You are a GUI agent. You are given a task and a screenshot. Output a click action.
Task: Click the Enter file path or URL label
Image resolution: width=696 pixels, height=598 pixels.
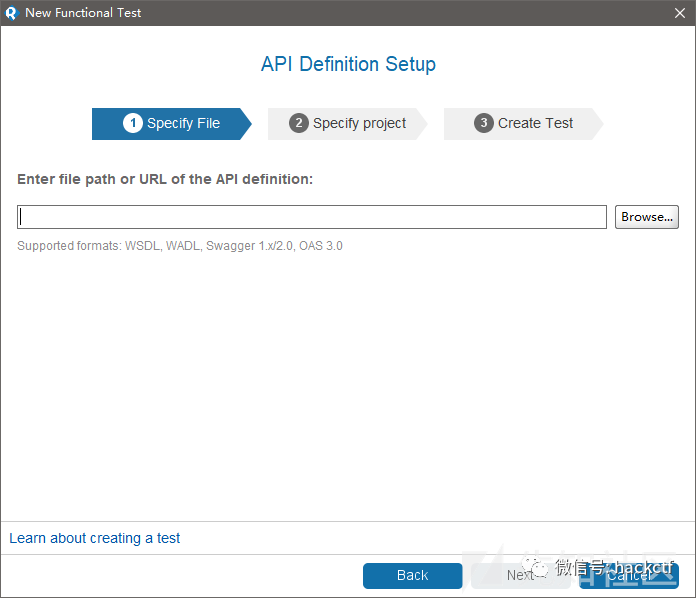tap(165, 179)
